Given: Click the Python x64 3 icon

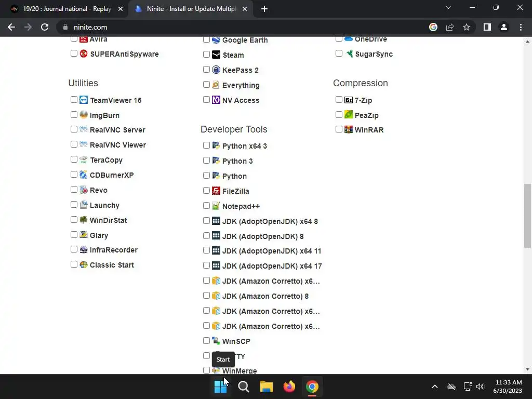Looking at the screenshot, I should pyautogui.click(x=216, y=145).
